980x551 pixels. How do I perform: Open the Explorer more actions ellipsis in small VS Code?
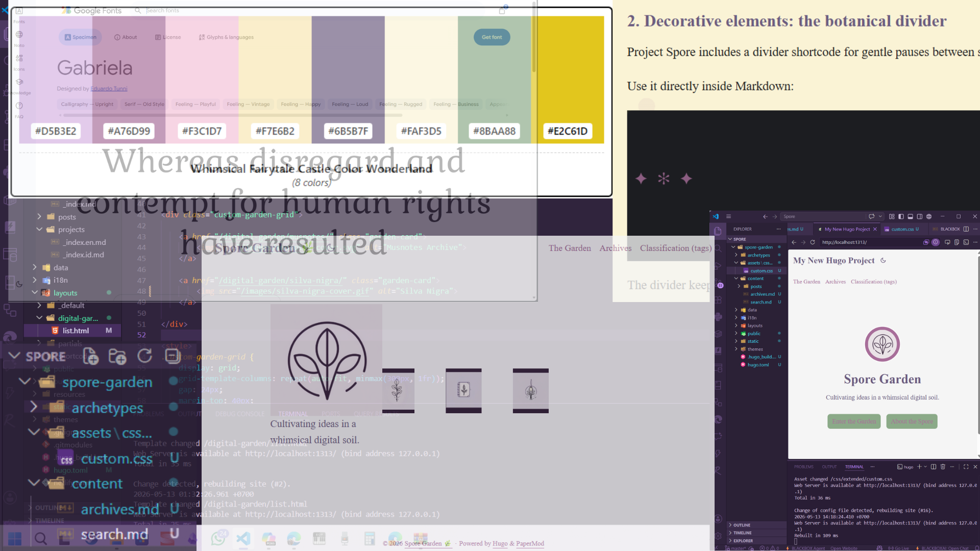[x=778, y=229]
